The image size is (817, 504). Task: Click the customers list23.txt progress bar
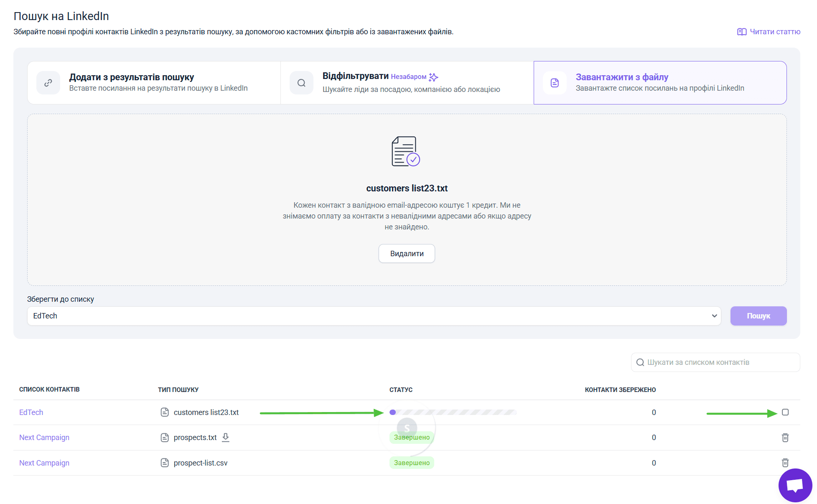(x=453, y=412)
